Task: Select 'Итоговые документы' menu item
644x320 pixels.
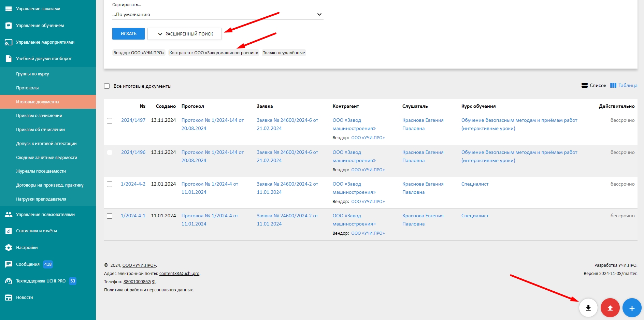Action: click(48, 102)
